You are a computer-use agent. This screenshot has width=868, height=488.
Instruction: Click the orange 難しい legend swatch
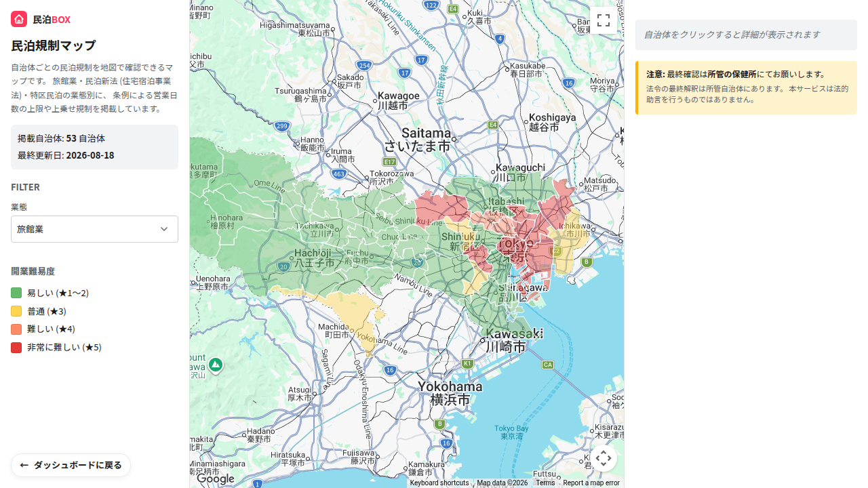click(x=16, y=329)
